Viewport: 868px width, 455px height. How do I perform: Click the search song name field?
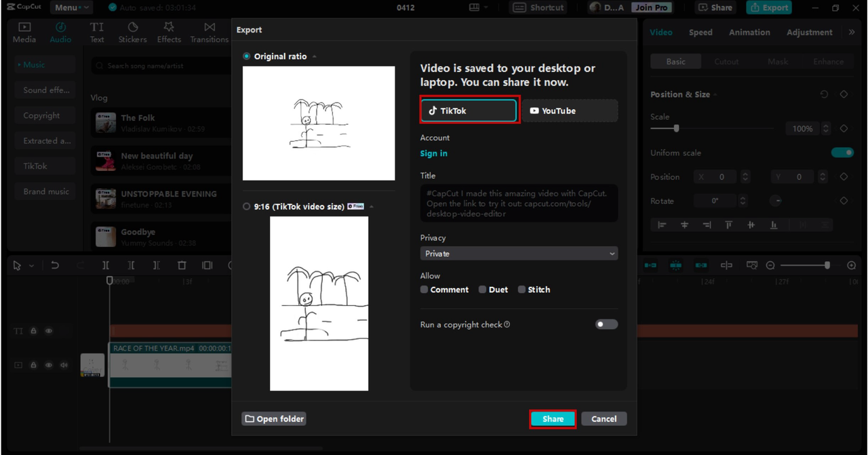(161, 66)
